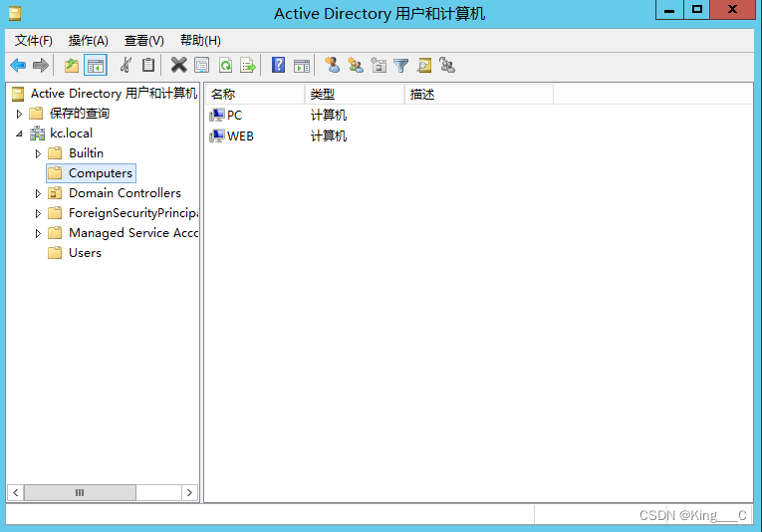Click the tree horizontal scrollbar thumb
Image resolution: width=762 pixels, height=532 pixels.
pyautogui.click(x=80, y=492)
